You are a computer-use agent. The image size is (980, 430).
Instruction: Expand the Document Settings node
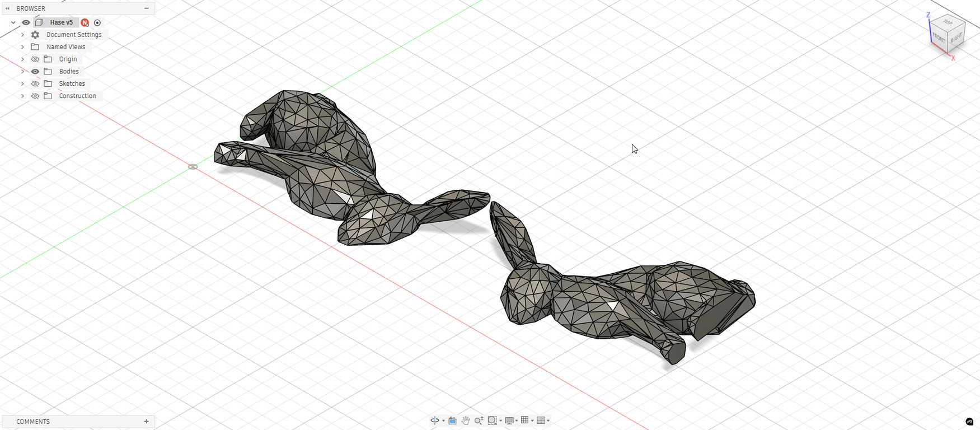22,35
